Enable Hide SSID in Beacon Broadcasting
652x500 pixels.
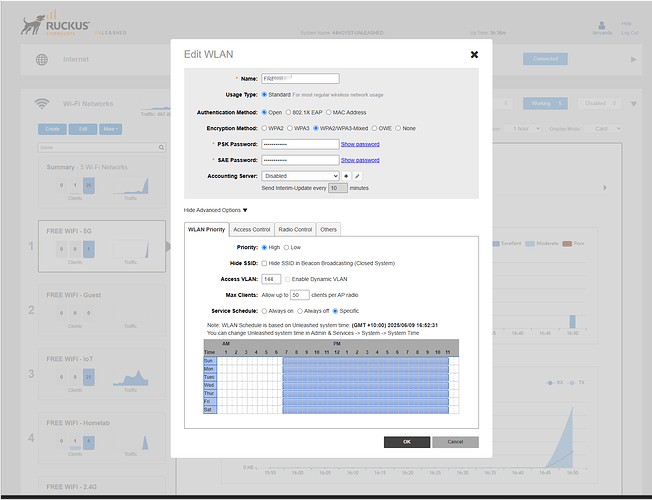tap(264, 263)
